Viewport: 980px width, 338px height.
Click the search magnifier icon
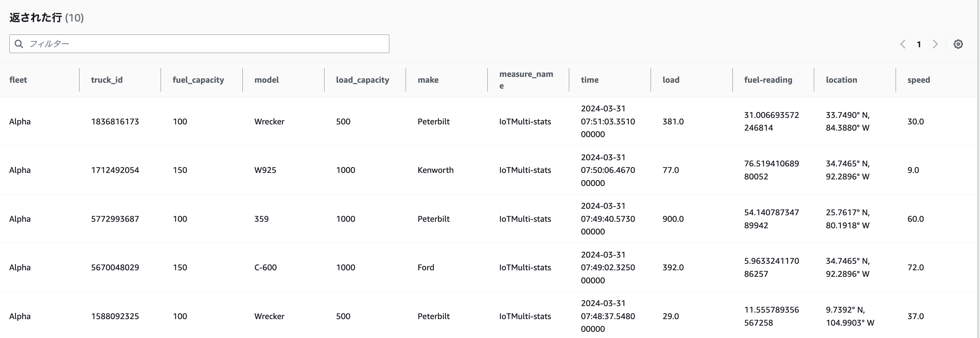coord(19,44)
